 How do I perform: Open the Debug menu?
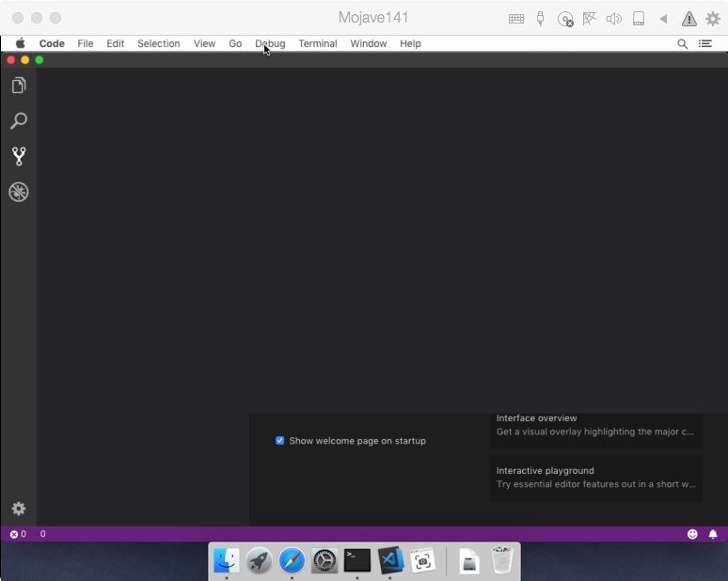point(270,43)
